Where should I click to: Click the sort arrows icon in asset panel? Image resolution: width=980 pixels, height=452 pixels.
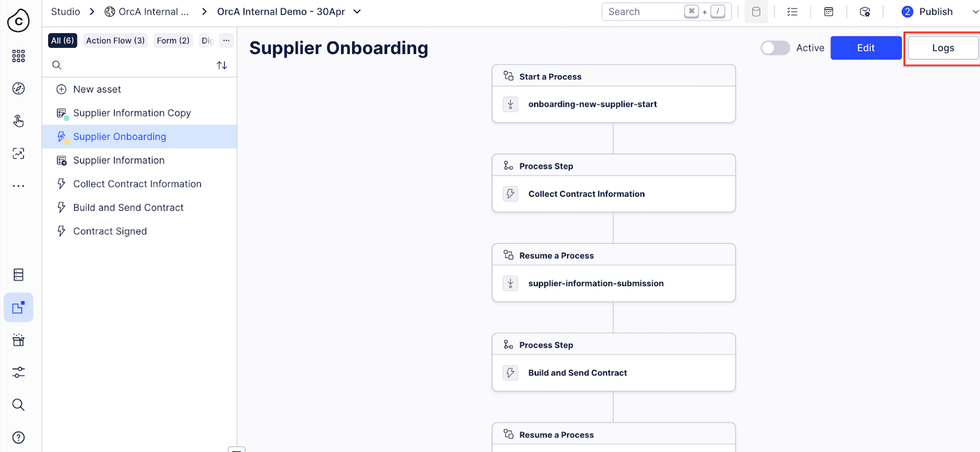[222, 65]
